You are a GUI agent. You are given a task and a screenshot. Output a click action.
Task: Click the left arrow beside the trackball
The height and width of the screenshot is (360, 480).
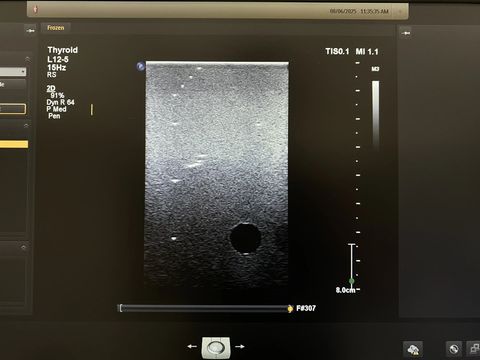[192, 347]
